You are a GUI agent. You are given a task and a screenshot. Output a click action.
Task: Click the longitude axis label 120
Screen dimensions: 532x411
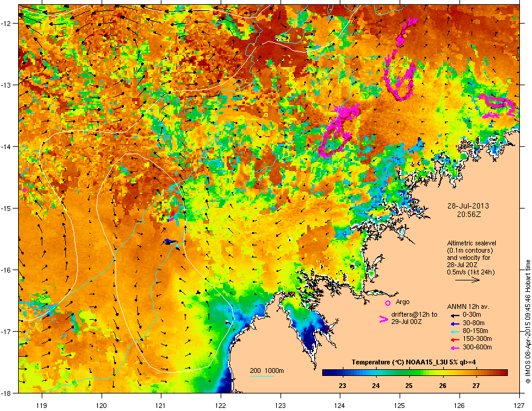[102, 405]
